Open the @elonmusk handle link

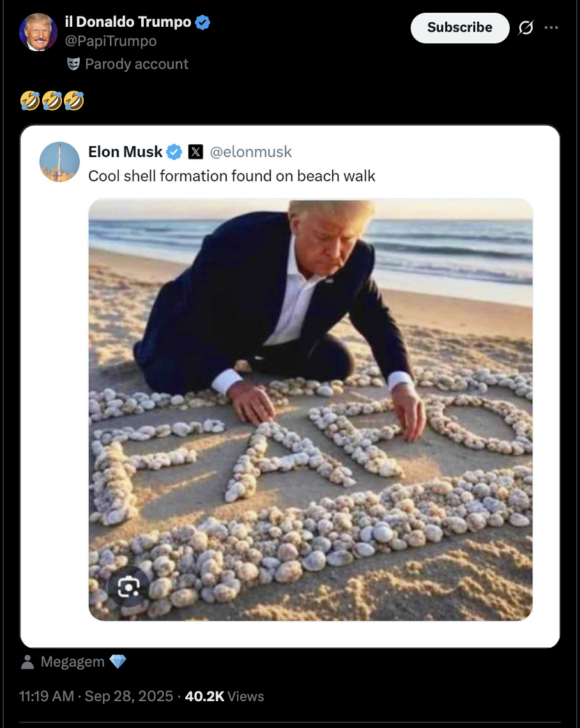pos(251,152)
